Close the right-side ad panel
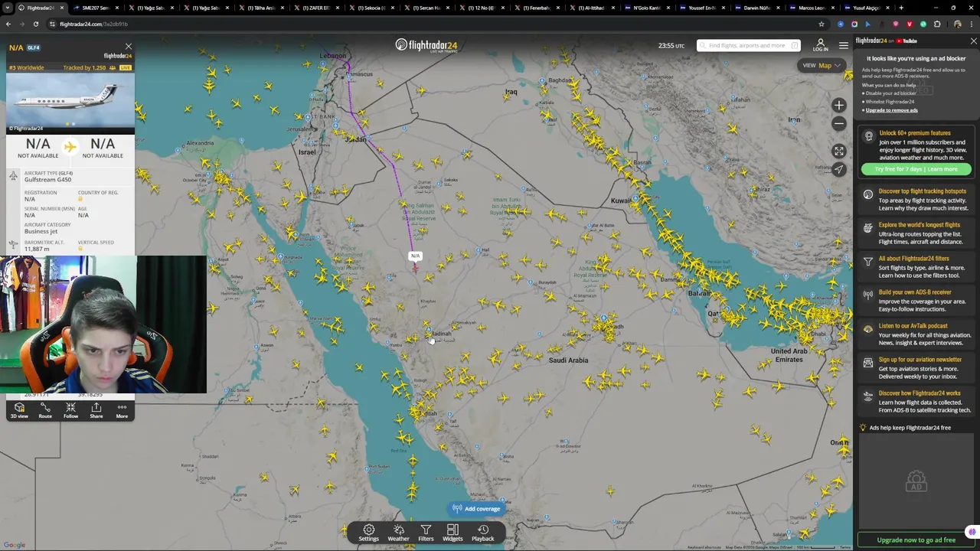 pos(973,41)
